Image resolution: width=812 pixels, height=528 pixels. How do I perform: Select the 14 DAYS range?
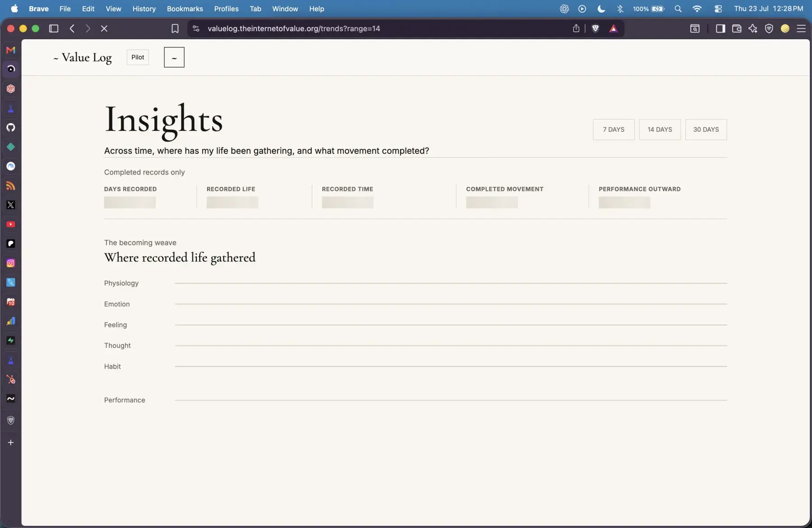660,130
